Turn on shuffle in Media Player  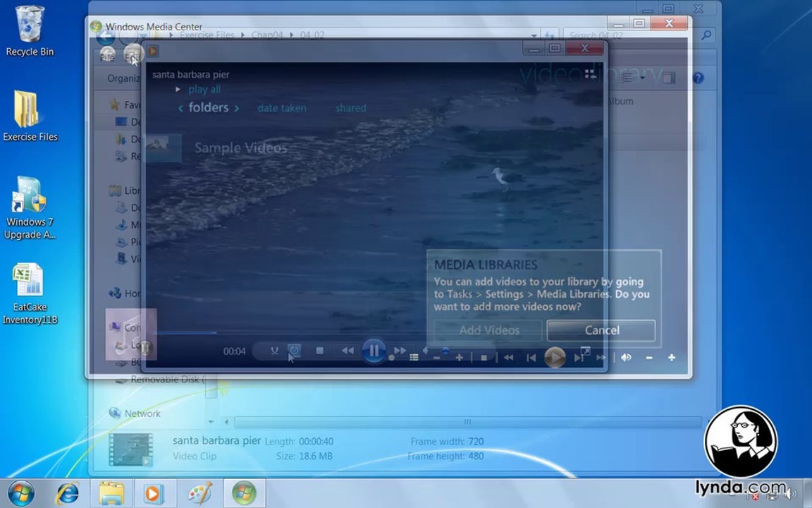pos(274,351)
